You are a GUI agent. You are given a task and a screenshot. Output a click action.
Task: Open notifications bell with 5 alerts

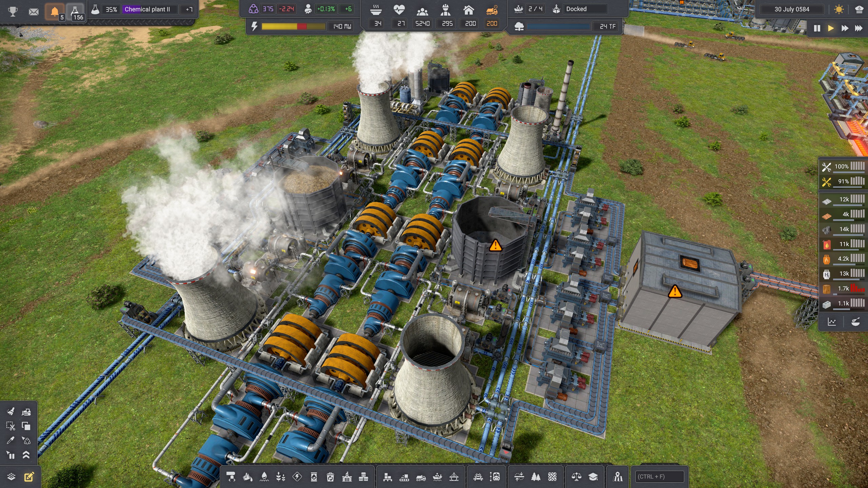[55, 12]
